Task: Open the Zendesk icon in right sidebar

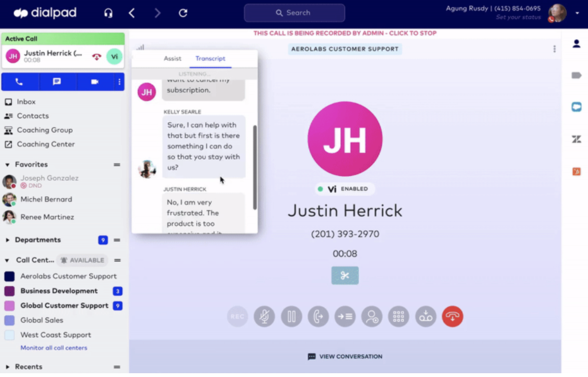Action: 577,139
